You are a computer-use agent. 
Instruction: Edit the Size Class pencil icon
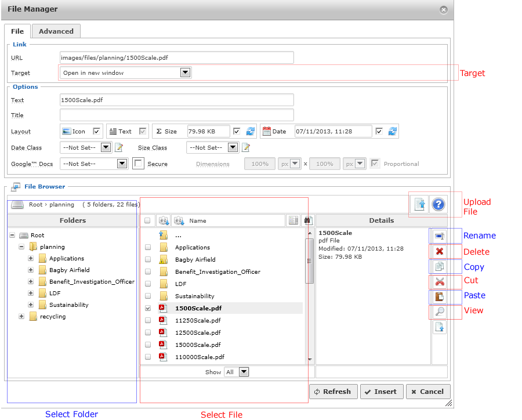pyautogui.click(x=246, y=147)
